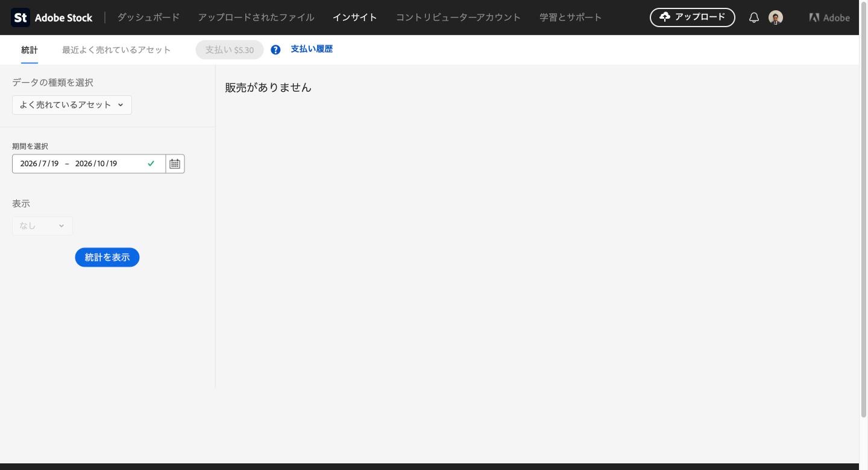
Task: Click the Adobe logo in header
Action: tap(829, 17)
